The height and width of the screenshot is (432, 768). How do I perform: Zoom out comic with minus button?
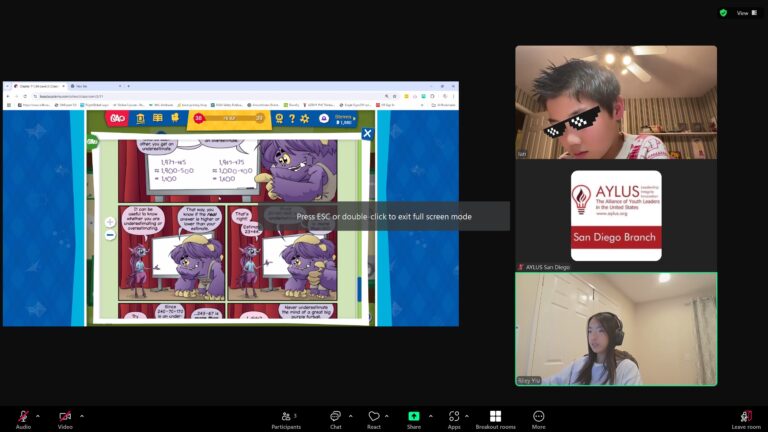[110, 235]
